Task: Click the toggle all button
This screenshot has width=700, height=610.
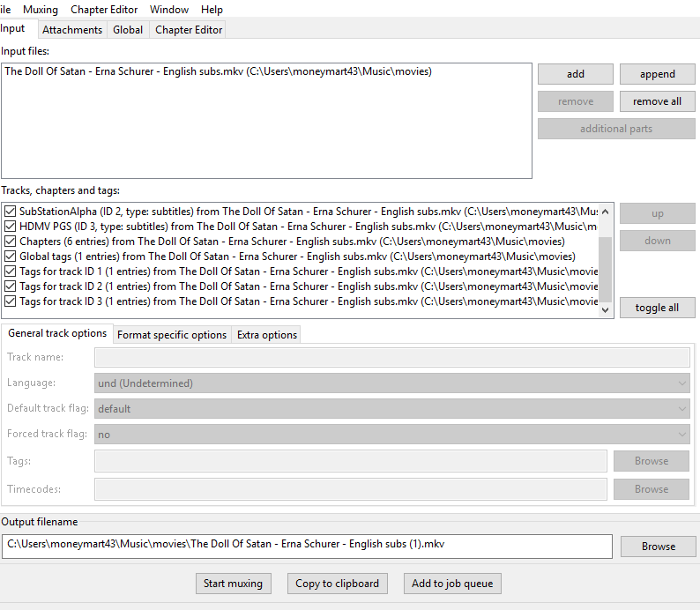Action: [657, 308]
